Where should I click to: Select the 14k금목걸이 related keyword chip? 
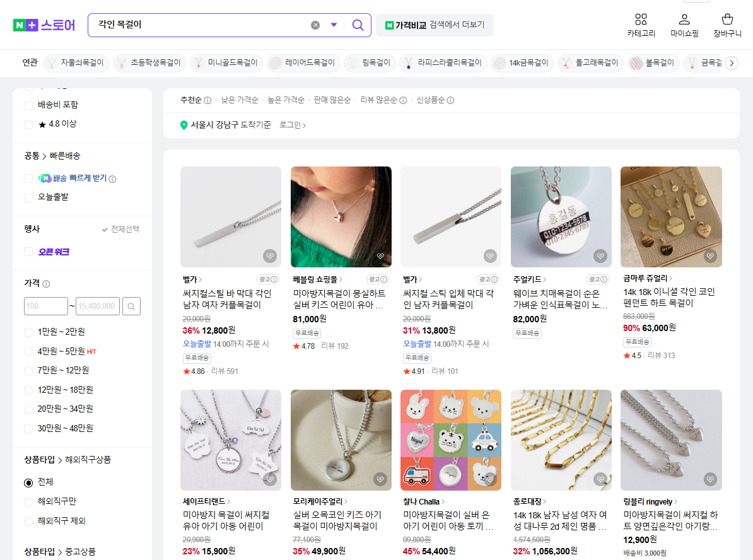tap(522, 63)
